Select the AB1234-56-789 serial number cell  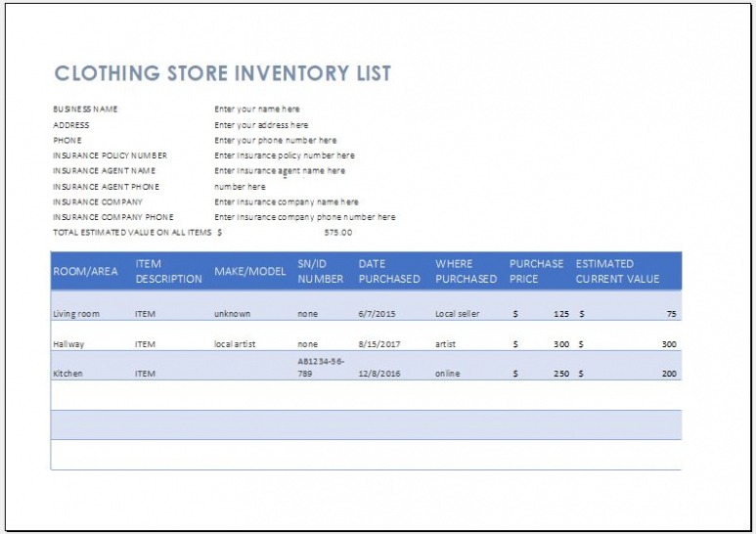click(x=321, y=367)
